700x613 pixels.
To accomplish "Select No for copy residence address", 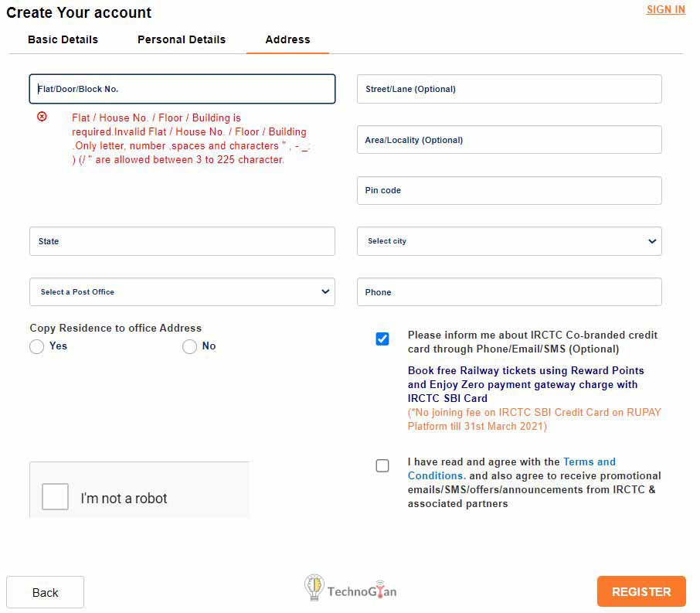I will pos(189,347).
